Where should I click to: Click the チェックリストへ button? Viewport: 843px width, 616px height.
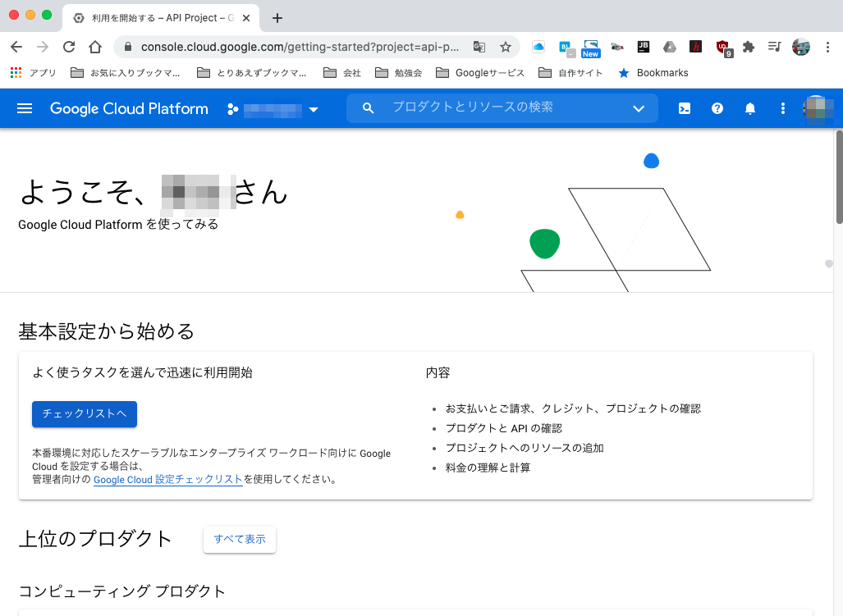84,414
